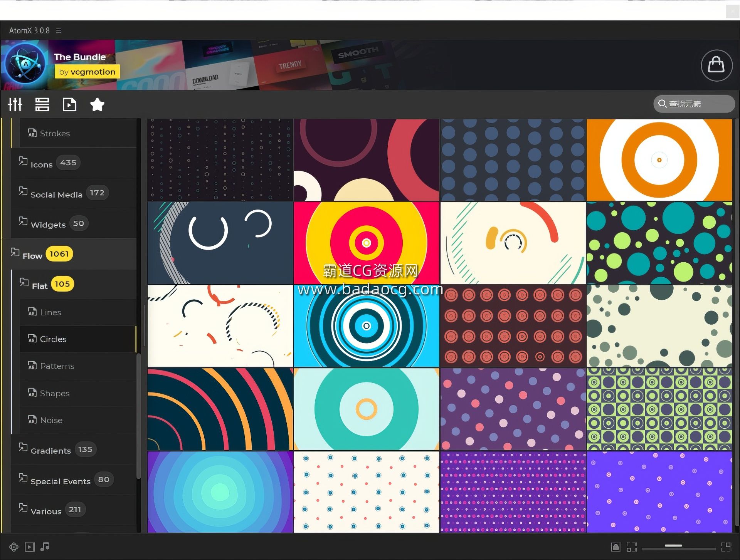Toggle the preview play box icon

click(30, 547)
